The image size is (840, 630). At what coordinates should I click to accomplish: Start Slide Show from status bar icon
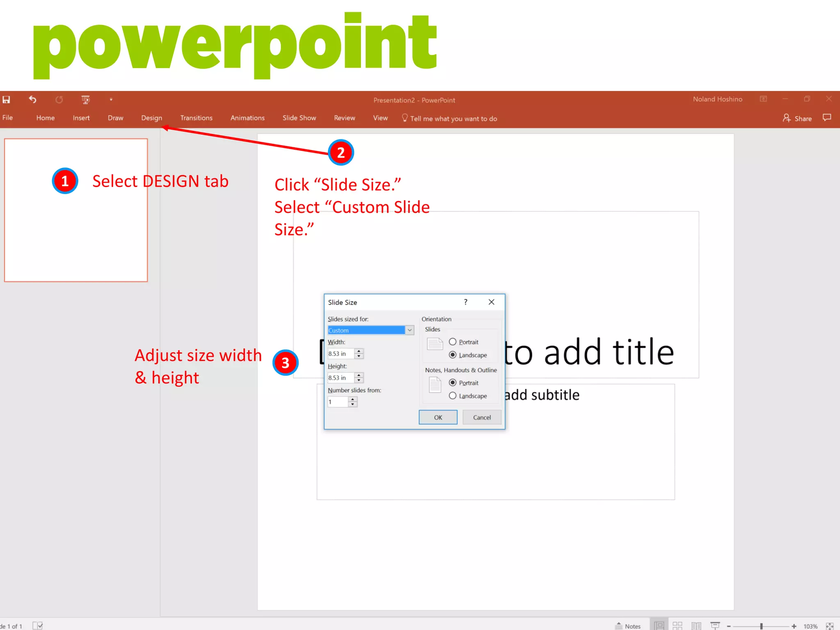715,626
